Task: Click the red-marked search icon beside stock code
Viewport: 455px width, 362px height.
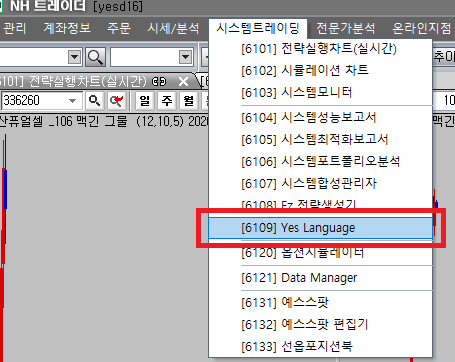Action: pyautogui.click(x=116, y=100)
